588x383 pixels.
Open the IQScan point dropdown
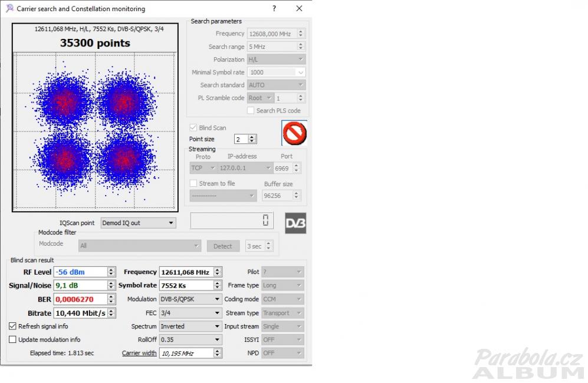pyautogui.click(x=138, y=223)
